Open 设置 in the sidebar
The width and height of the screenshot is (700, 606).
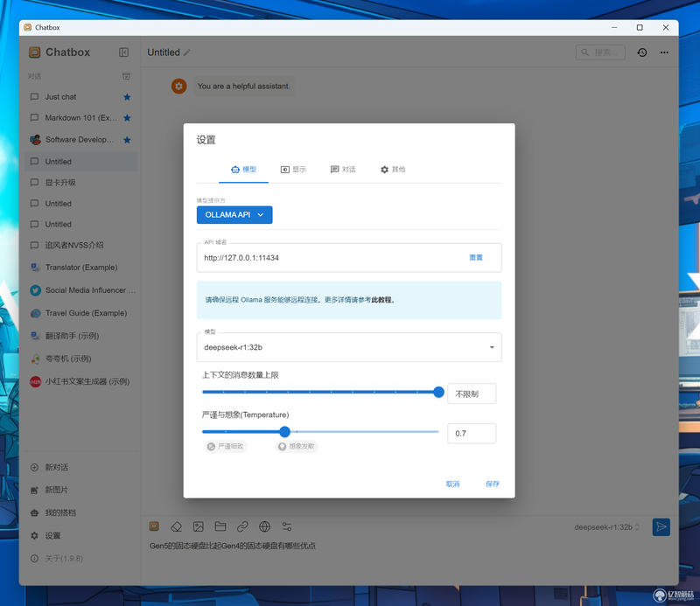(x=80, y=535)
